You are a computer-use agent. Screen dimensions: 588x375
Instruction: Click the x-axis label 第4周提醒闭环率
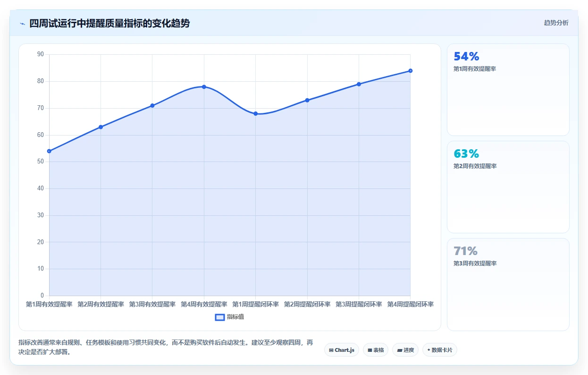click(x=411, y=305)
